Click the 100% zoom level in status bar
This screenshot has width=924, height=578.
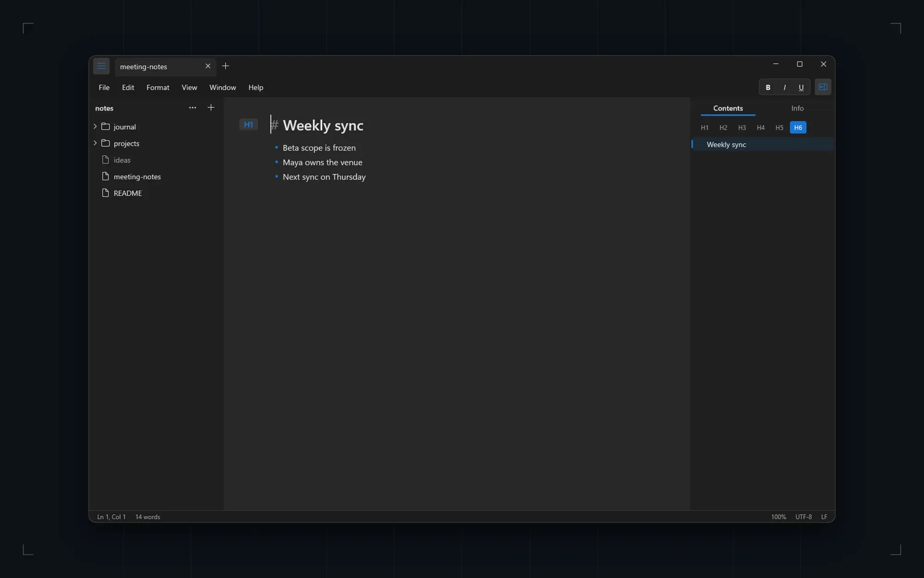(778, 517)
